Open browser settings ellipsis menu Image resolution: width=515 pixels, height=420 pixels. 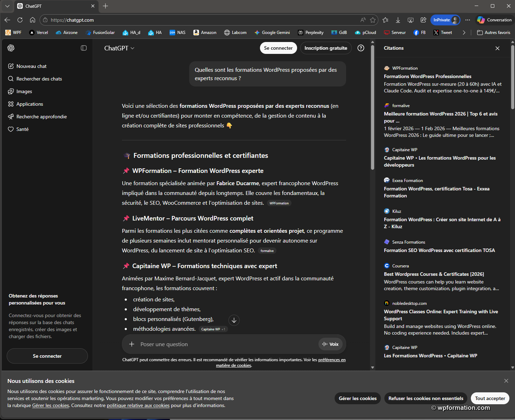point(468,20)
